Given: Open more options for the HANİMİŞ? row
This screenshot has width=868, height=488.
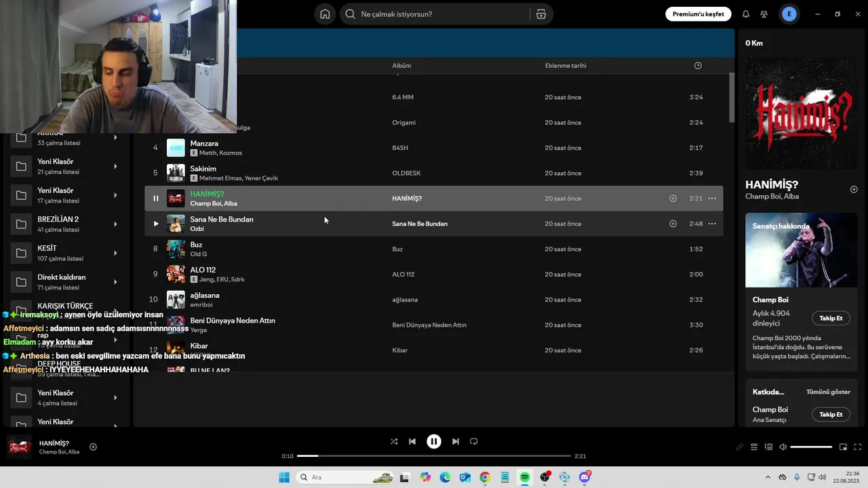Looking at the screenshot, I should pos(712,199).
